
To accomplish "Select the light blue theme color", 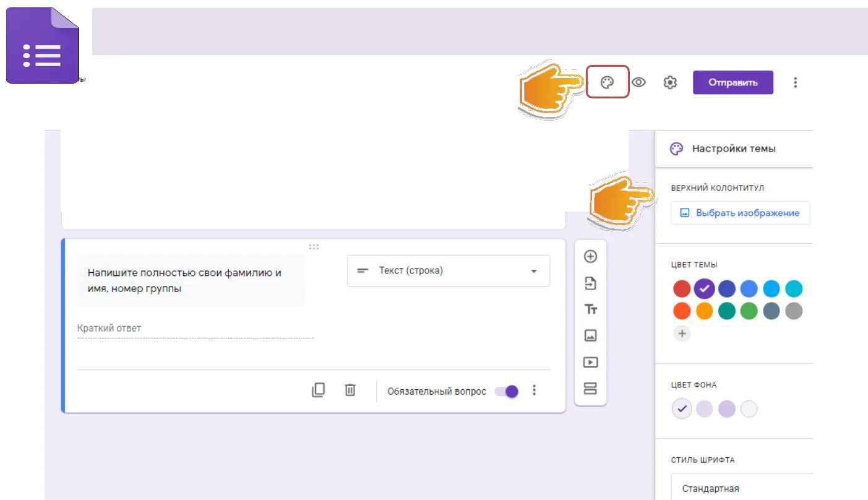I will tap(771, 288).
